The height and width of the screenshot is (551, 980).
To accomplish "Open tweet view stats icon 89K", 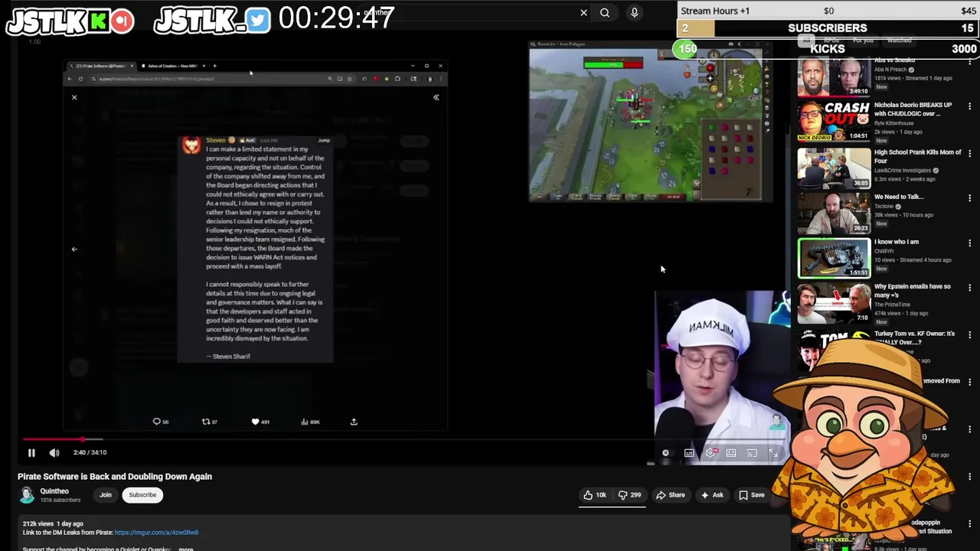I will [310, 422].
